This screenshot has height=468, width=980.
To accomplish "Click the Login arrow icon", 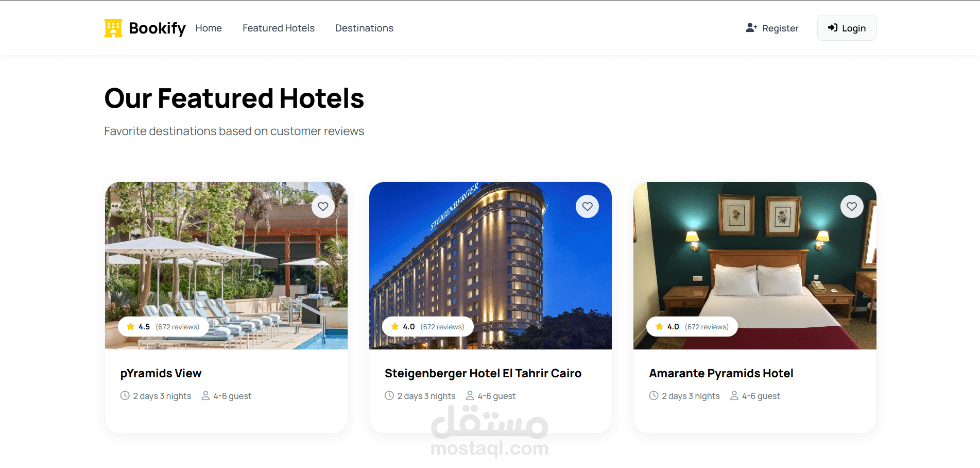I will (833, 28).
